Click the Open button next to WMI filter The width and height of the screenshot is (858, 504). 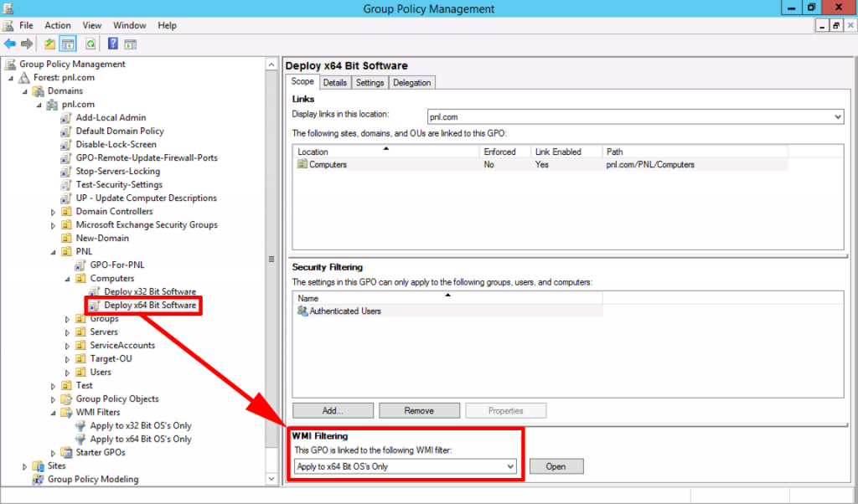point(556,466)
